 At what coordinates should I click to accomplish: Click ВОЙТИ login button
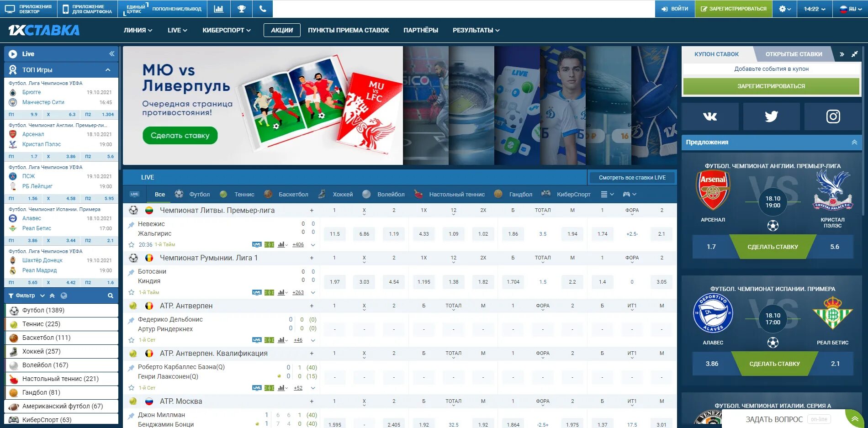(675, 9)
